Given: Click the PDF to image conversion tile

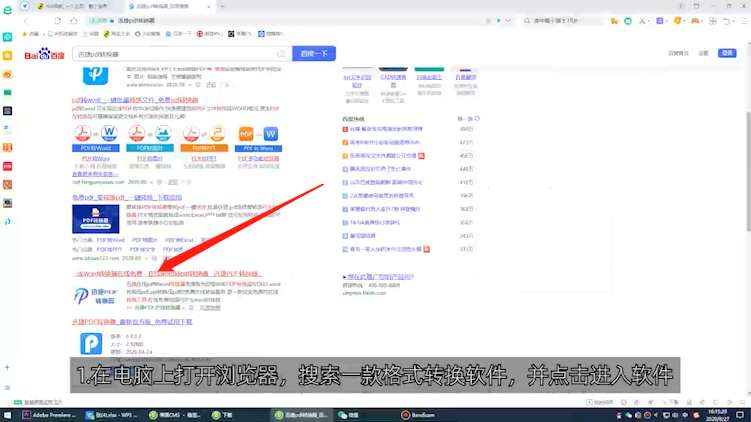Looking at the screenshot, I should click(150, 139).
